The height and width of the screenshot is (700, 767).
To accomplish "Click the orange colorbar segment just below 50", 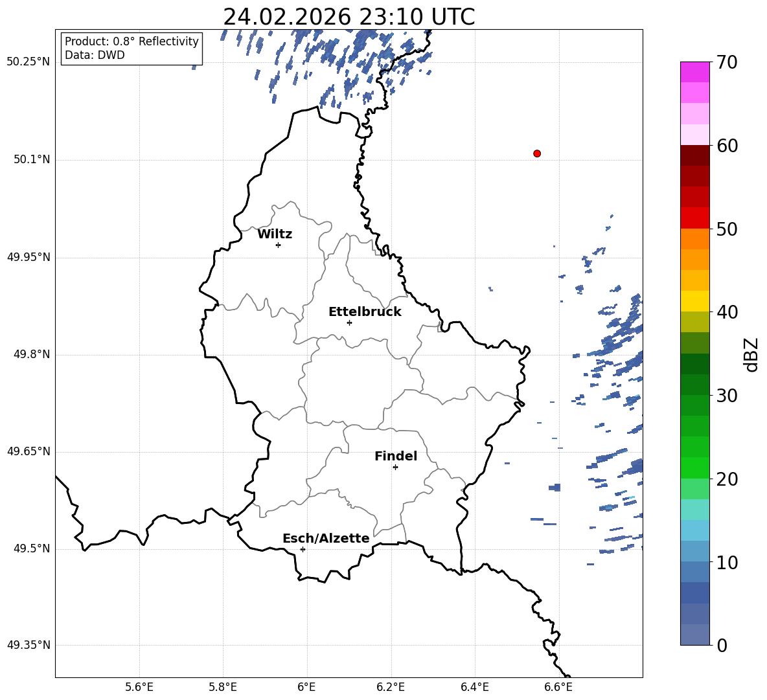I will click(x=694, y=239).
